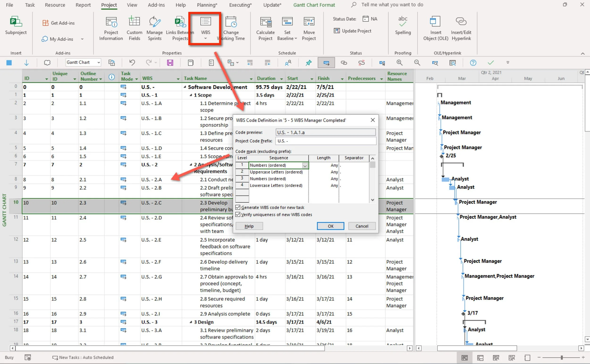The height and width of the screenshot is (364, 590).
Task: Click Help in WBS Code Definition dialog
Action: [249, 226]
